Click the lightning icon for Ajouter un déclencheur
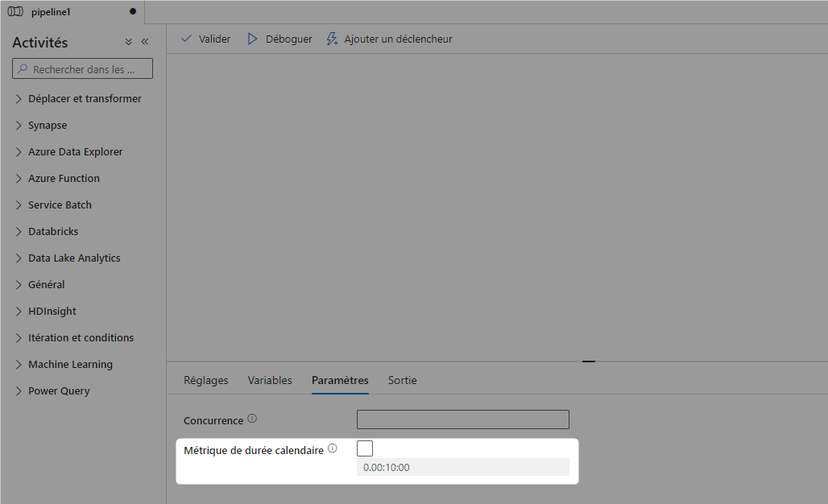 pos(331,38)
